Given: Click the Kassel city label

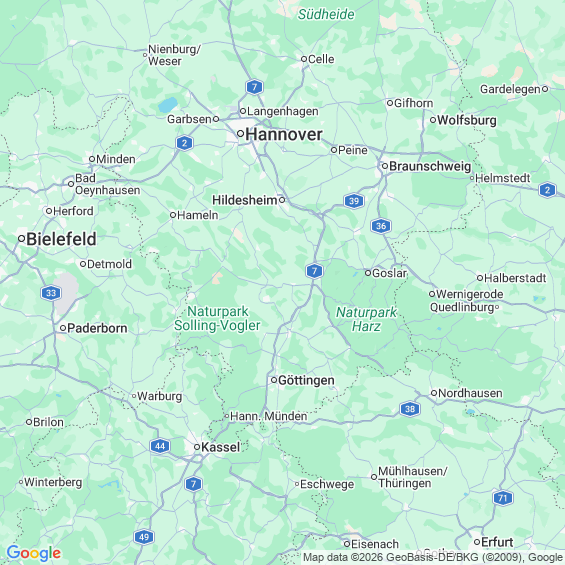Looking at the screenshot, I should click(221, 447).
